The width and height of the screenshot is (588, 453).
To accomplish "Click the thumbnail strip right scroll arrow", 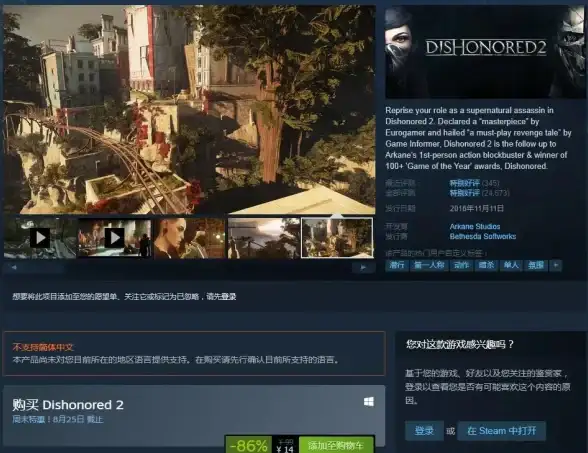I will [363, 267].
